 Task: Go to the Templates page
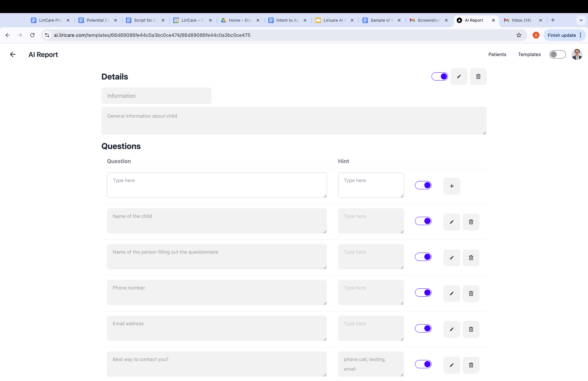tap(529, 54)
